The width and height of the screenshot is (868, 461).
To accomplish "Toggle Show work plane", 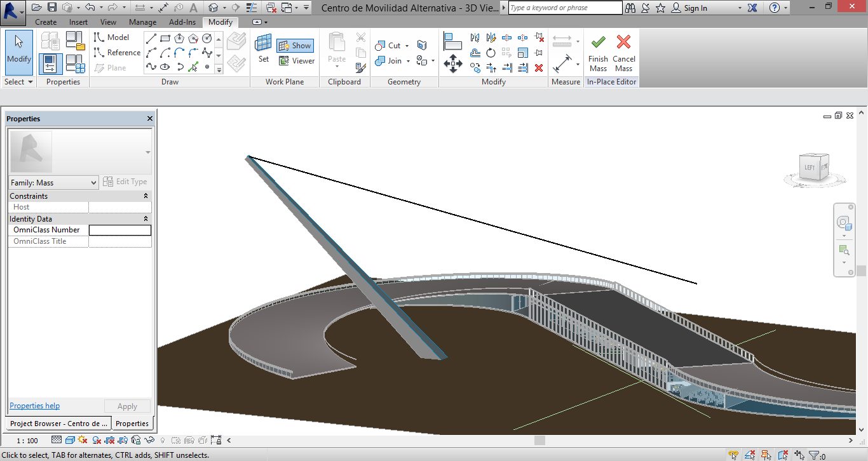I will click(295, 46).
